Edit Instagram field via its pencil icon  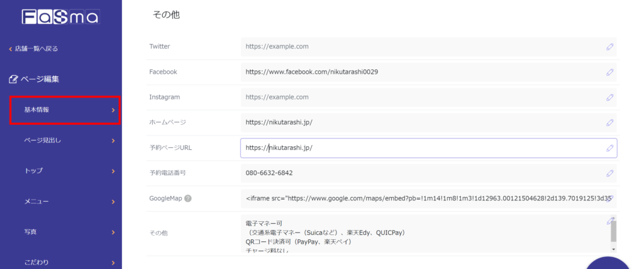(x=609, y=98)
